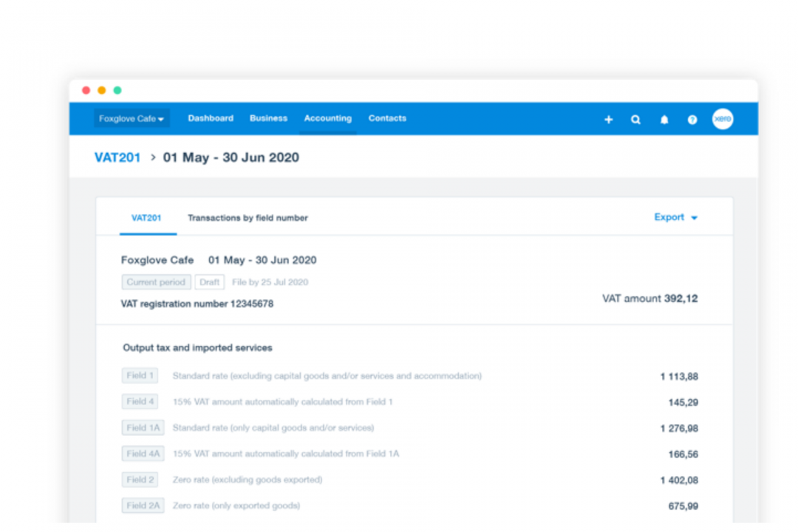798x532 pixels.
Task: Click the red window close dot
Action: coord(86,90)
